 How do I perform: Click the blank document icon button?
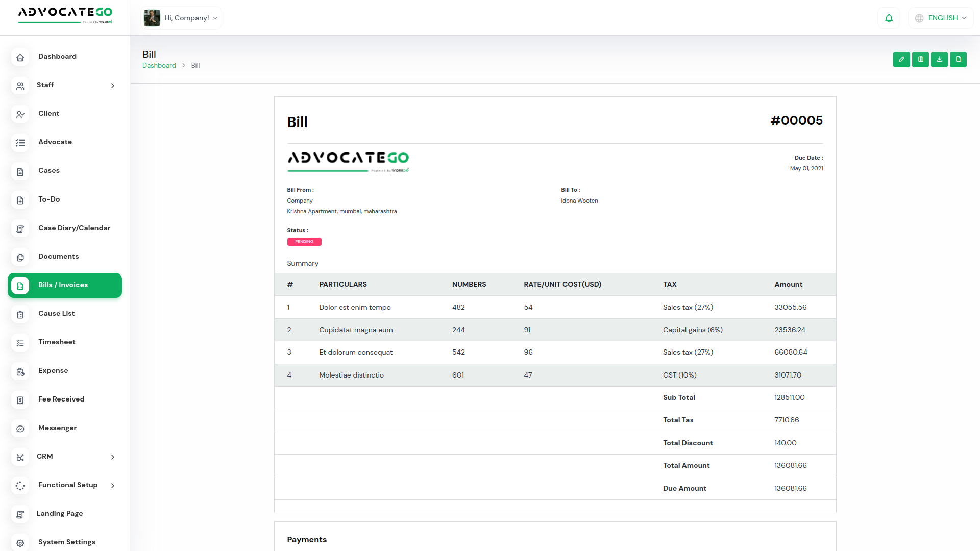(x=958, y=59)
